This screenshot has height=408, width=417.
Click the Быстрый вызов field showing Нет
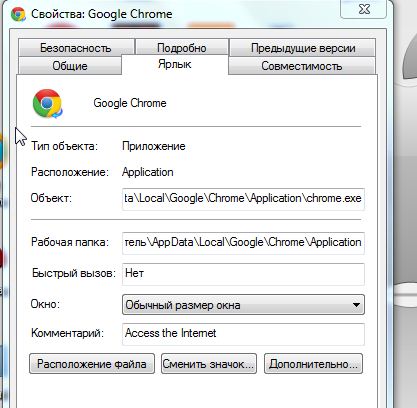tap(243, 274)
